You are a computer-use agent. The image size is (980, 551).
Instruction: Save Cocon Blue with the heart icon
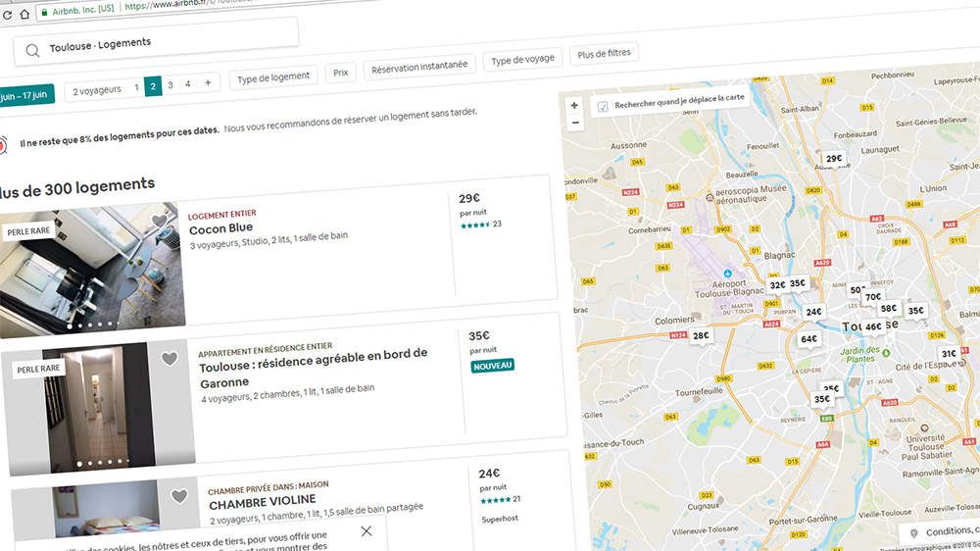pyautogui.click(x=160, y=221)
